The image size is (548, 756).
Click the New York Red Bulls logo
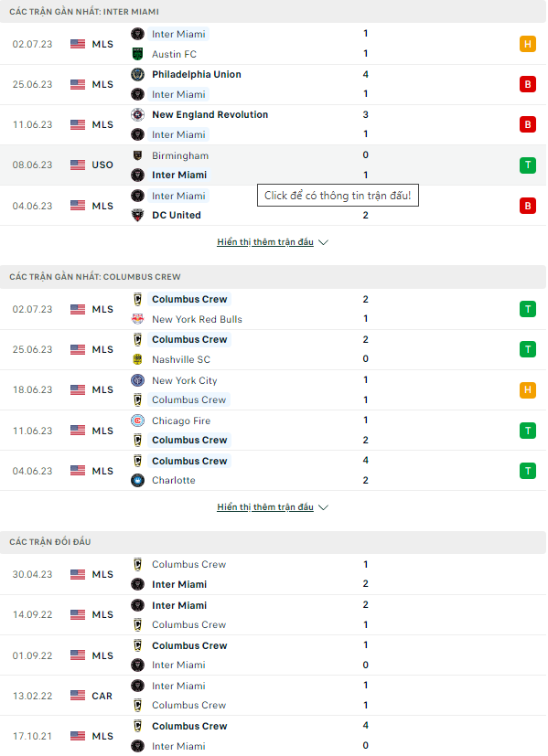(x=137, y=319)
